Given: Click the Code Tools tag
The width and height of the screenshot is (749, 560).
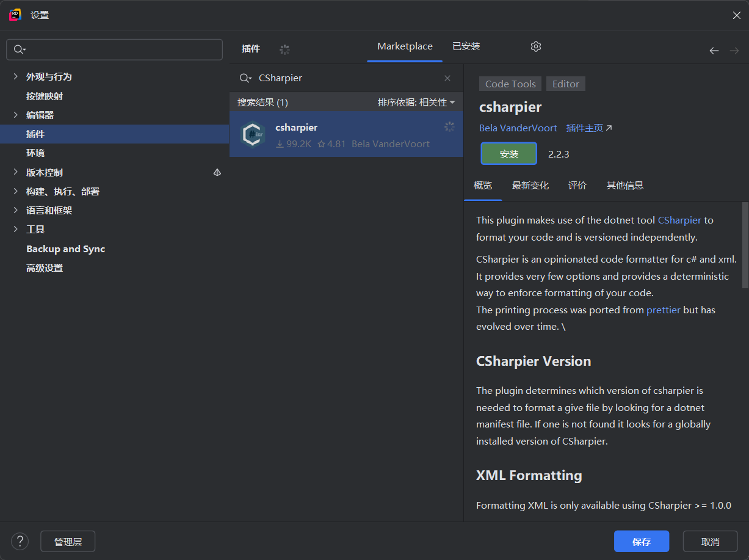Looking at the screenshot, I should (510, 84).
